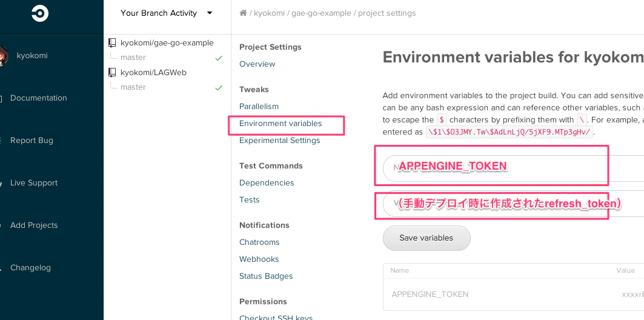
Task: Open Changelog in left sidebar
Action: pos(30,267)
